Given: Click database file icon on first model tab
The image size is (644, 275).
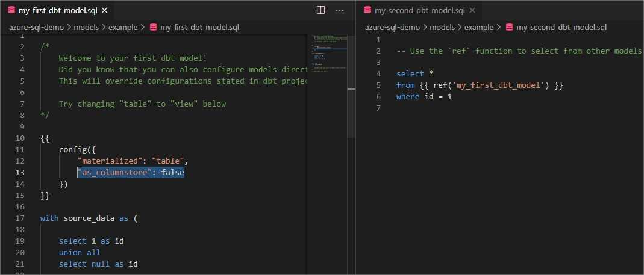Looking at the screenshot, I should 11,11.
